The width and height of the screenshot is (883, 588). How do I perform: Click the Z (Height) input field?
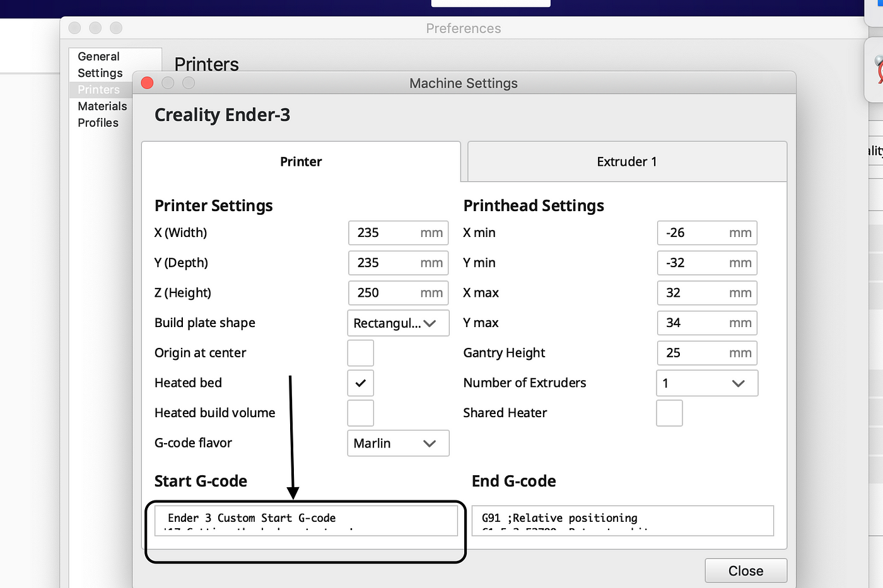pos(398,292)
